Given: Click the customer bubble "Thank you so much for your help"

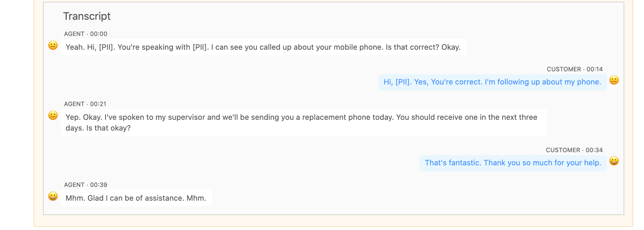Looking at the screenshot, I should click(513, 163).
